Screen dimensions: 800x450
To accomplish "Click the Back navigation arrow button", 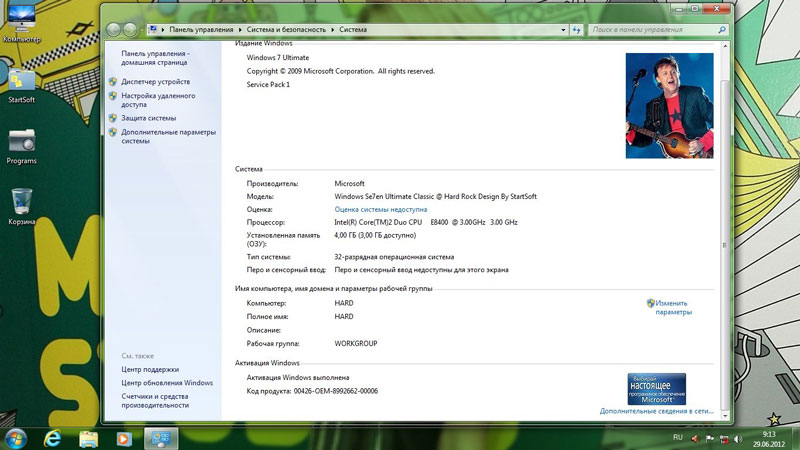I will (x=115, y=31).
